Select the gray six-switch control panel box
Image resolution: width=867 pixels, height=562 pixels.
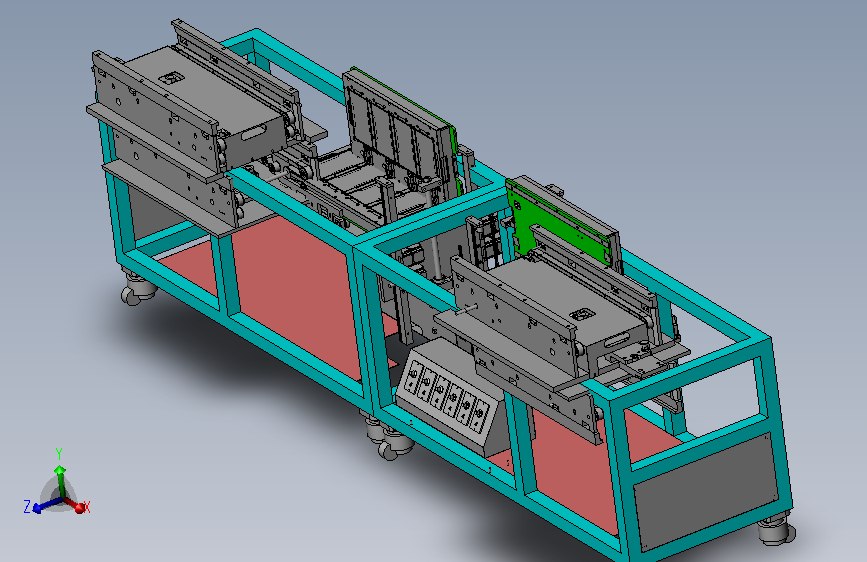point(450,397)
